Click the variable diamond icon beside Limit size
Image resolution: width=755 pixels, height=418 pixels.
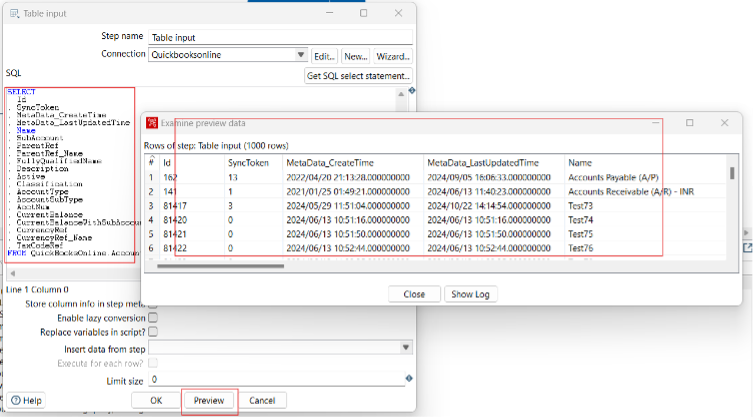(x=409, y=379)
